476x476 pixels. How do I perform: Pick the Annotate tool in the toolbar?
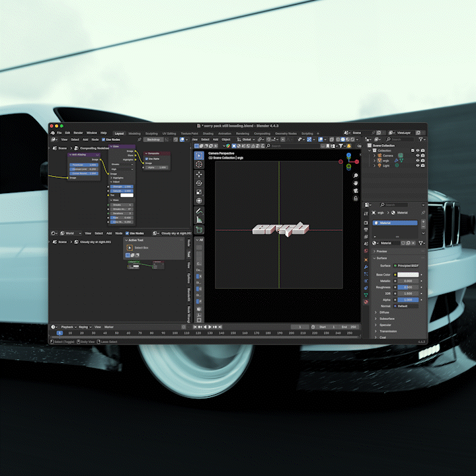(x=199, y=211)
